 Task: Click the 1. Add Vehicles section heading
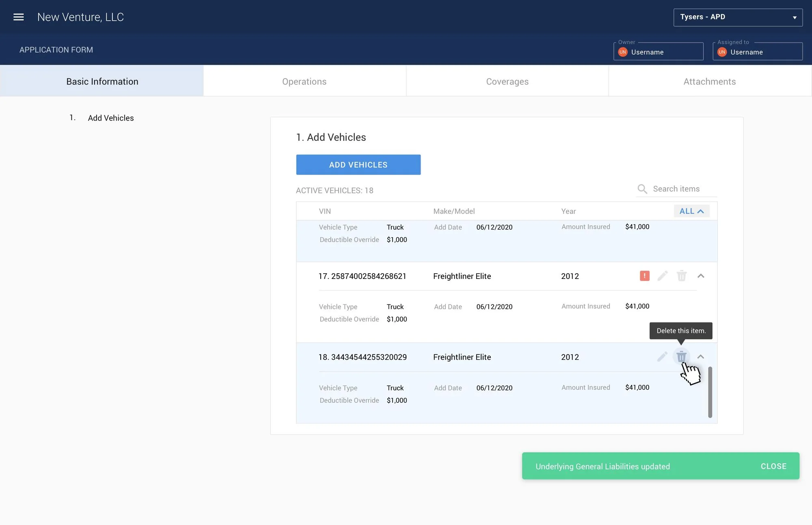331,137
